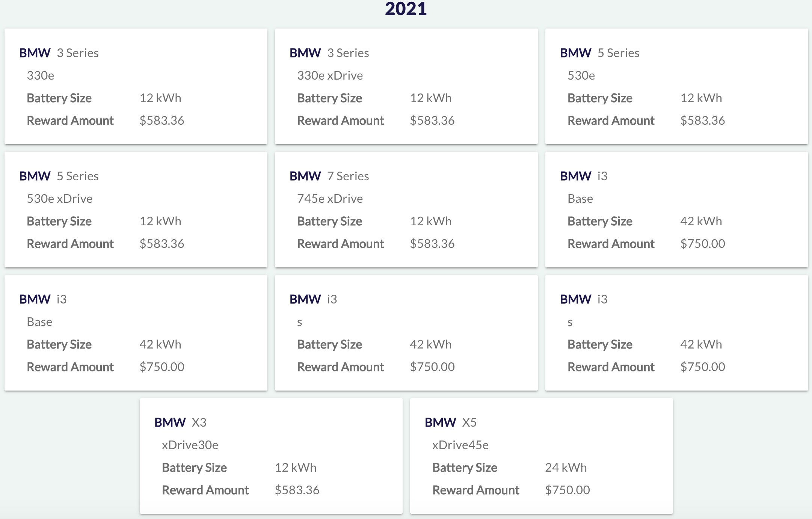Open the BMW X5 card title
Viewport: 812px width, 519px height.
[450, 422]
